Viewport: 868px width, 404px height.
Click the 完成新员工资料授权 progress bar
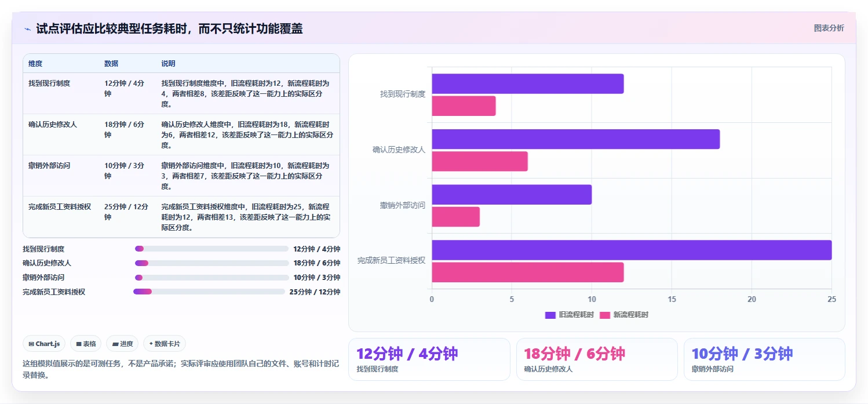point(209,292)
